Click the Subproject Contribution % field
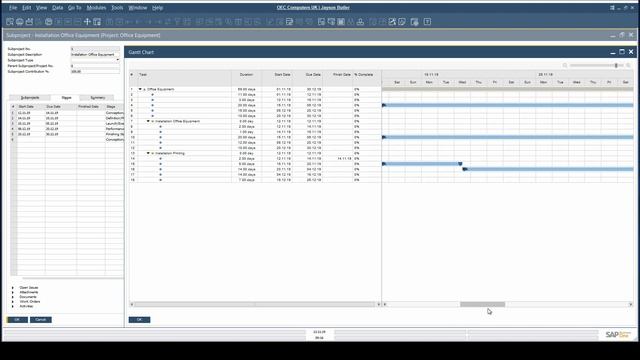This screenshot has height=360, width=640. [x=95, y=71]
